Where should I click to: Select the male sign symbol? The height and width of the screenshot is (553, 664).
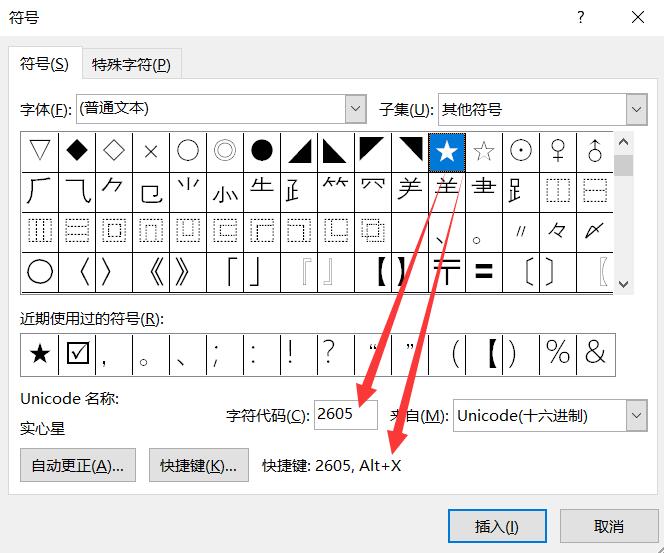595,152
